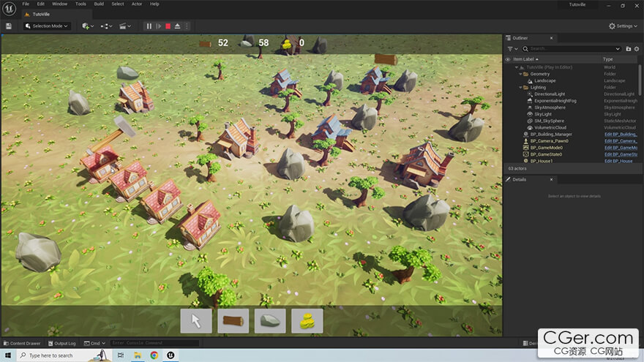Pause the play-in-editor session

(x=149, y=26)
